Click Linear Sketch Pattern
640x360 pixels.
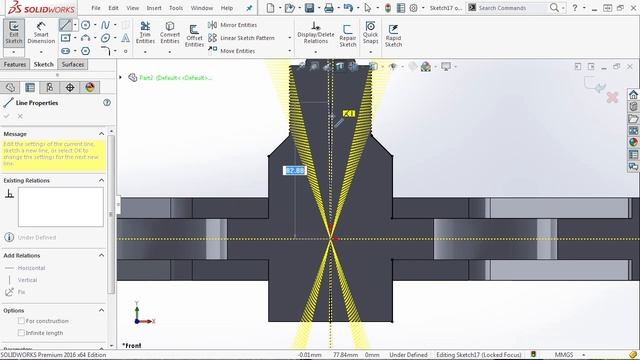(x=241, y=38)
